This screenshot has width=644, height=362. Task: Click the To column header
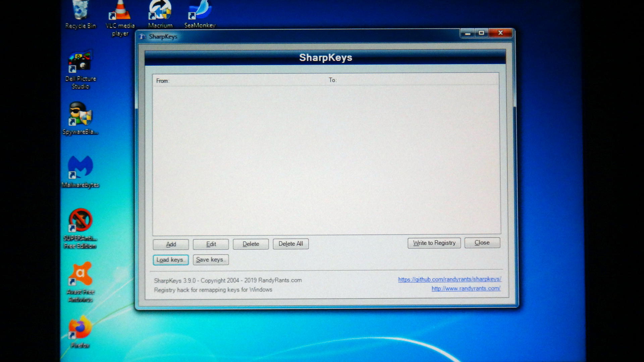click(413, 80)
